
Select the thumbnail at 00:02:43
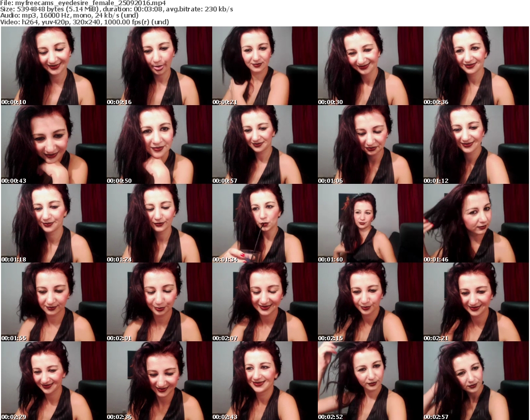tap(264, 381)
